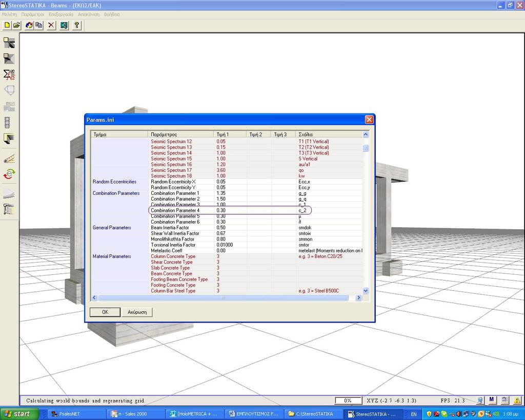Select the Torsional Inertia Factor parameter
Viewport: 525px width, 420px height.
coord(173,245)
